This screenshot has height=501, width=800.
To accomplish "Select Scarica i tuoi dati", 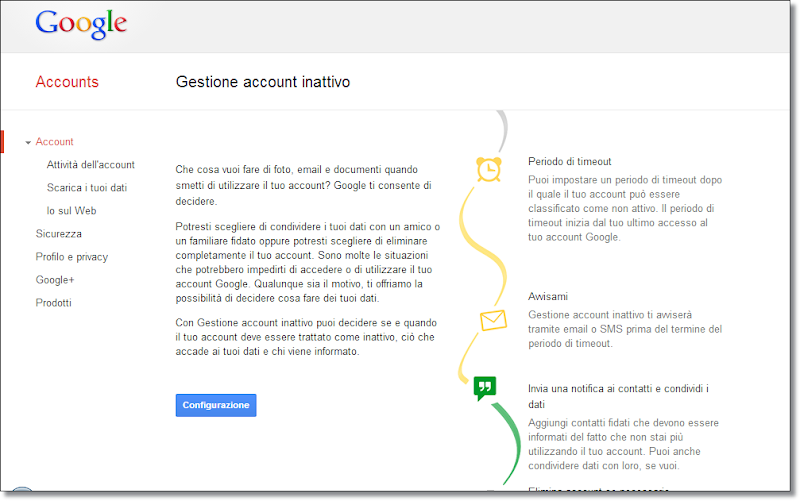I will (x=87, y=188).
